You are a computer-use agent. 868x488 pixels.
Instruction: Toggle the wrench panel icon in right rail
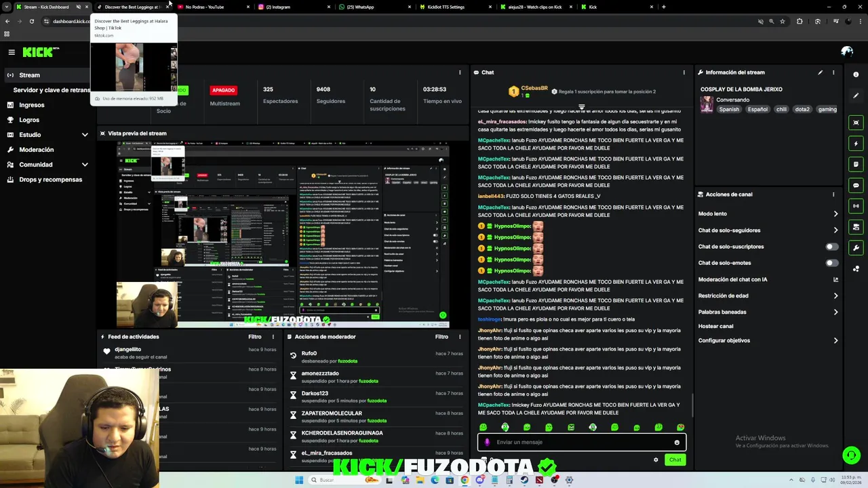856,248
